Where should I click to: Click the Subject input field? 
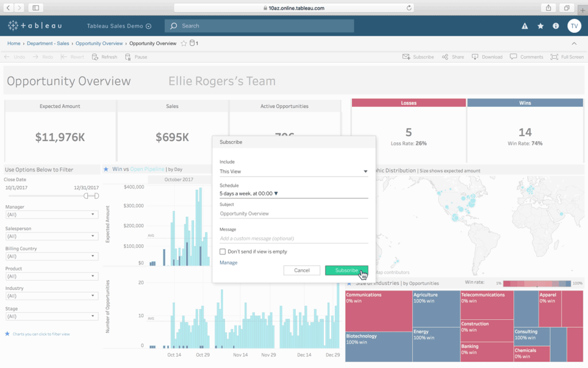point(293,213)
